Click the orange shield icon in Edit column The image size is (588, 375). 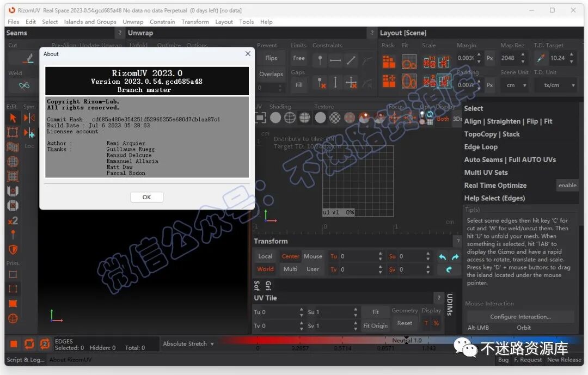[x=13, y=250]
